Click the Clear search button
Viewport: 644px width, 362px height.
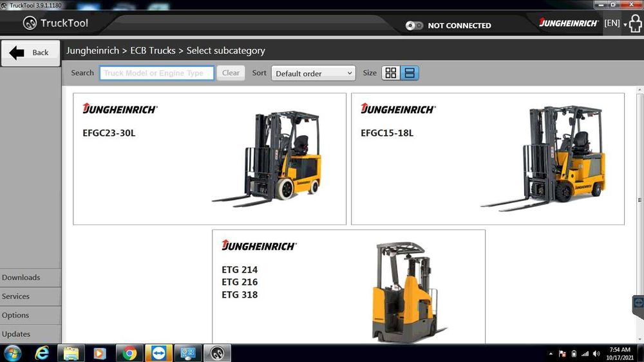pos(231,73)
